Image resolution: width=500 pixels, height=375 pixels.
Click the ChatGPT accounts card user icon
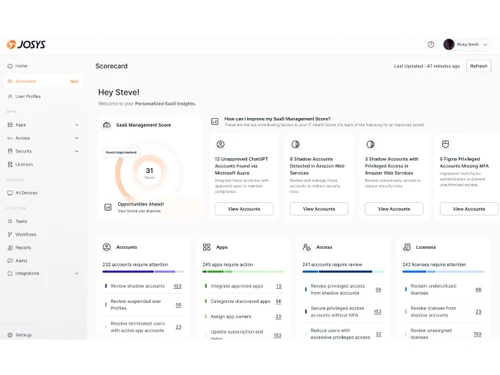(x=220, y=144)
